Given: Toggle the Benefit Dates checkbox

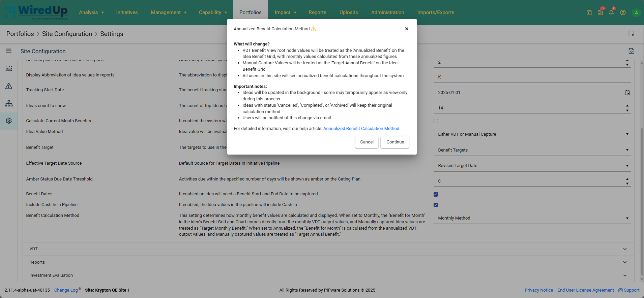Looking at the screenshot, I should click(x=436, y=194).
